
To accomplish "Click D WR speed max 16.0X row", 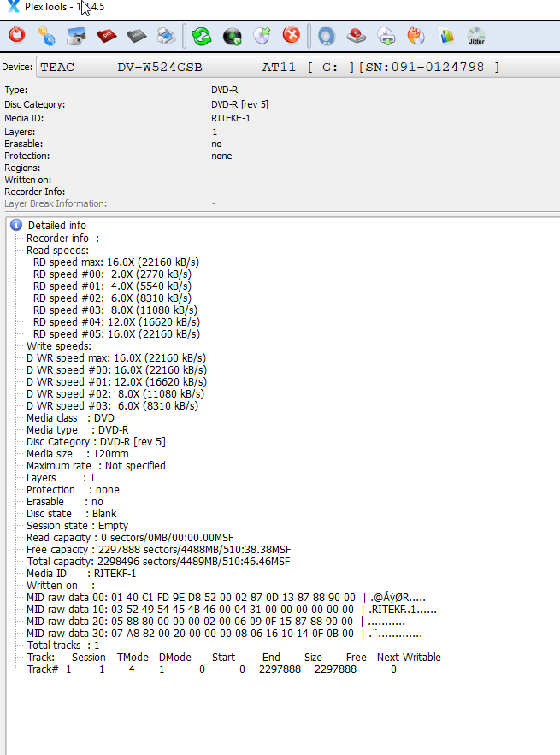I will coord(116,358).
